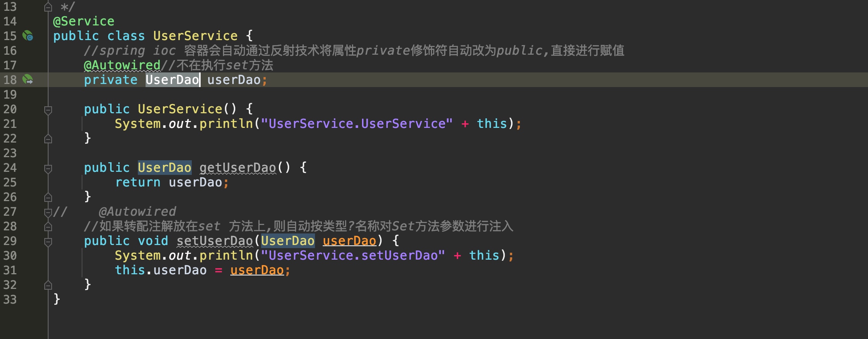Click the "UserService.setUserDao" string literal
868x339 pixels.
(353, 255)
